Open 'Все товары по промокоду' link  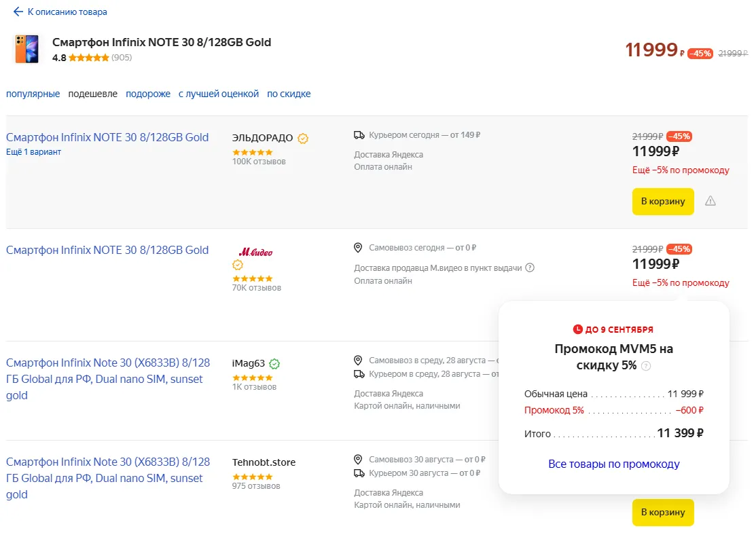pyautogui.click(x=614, y=464)
